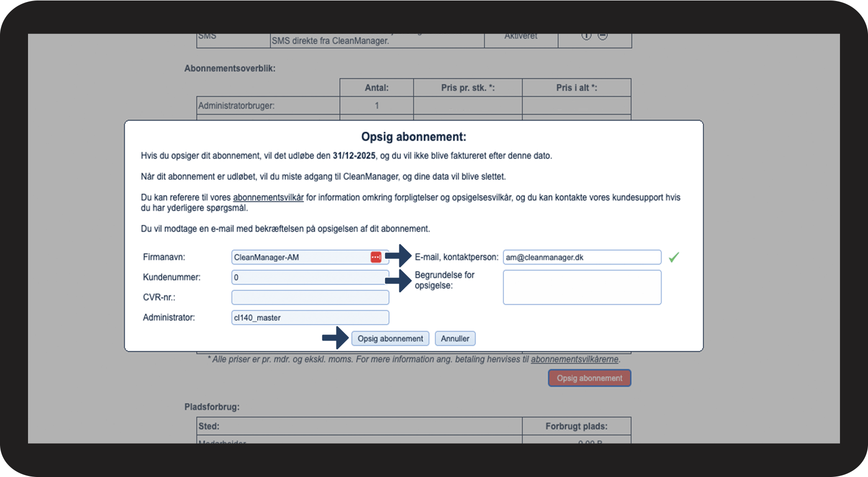Image resolution: width=868 pixels, height=477 pixels.
Task: Click the green checkmark beside the e-mail field
Action: pyautogui.click(x=674, y=257)
